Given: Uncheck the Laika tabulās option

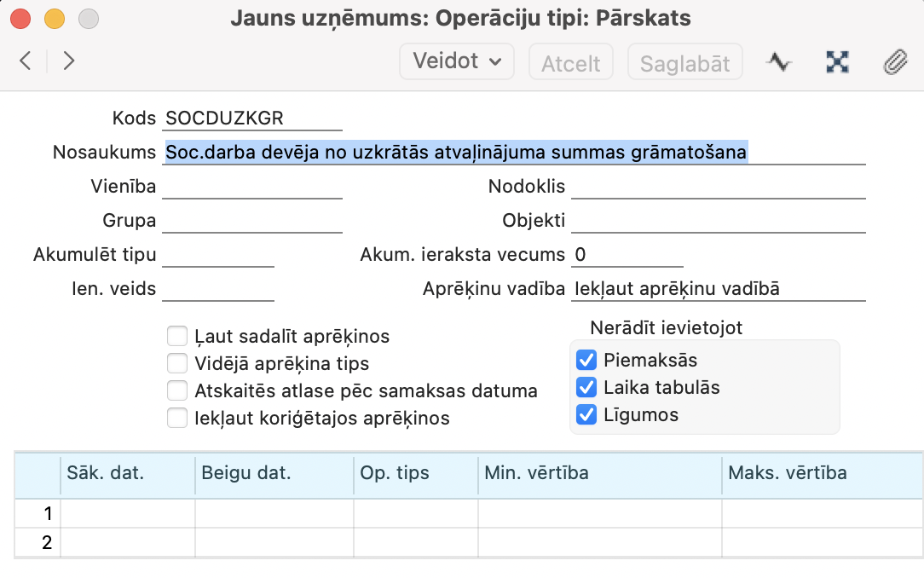Looking at the screenshot, I should tap(586, 388).
